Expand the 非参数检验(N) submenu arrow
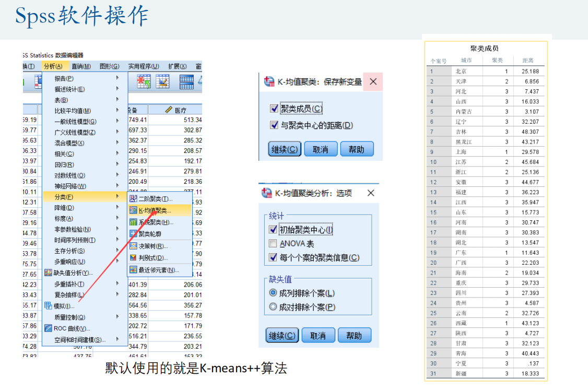This screenshot has height=390, width=588. pyautogui.click(x=117, y=229)
